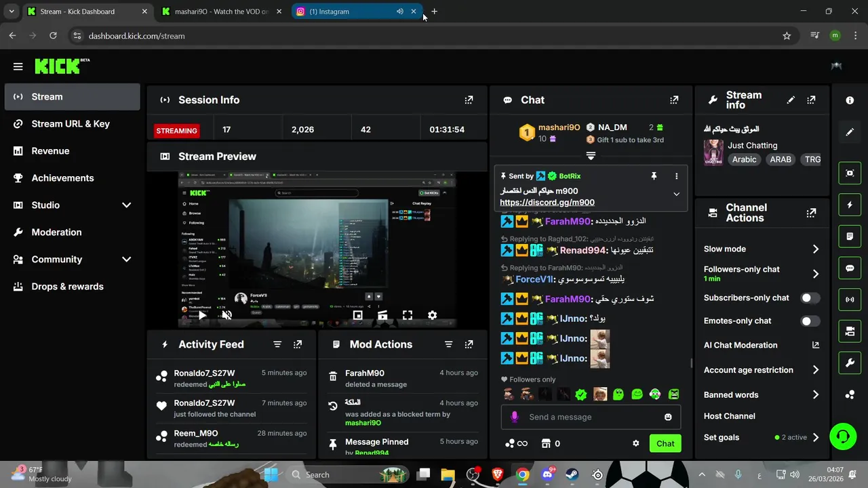
Task: Expand the Studio sidebar section
Action: [x=126, y=205]
